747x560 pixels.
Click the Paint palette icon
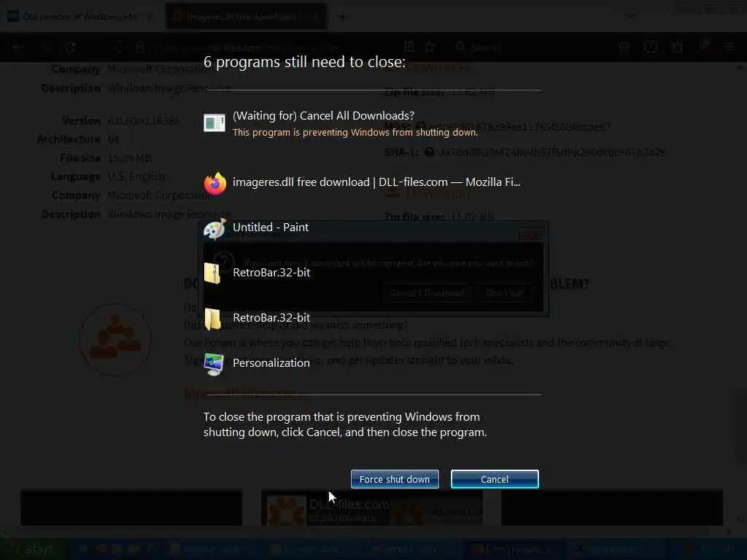pyautogui.click(x=214, y=229)
